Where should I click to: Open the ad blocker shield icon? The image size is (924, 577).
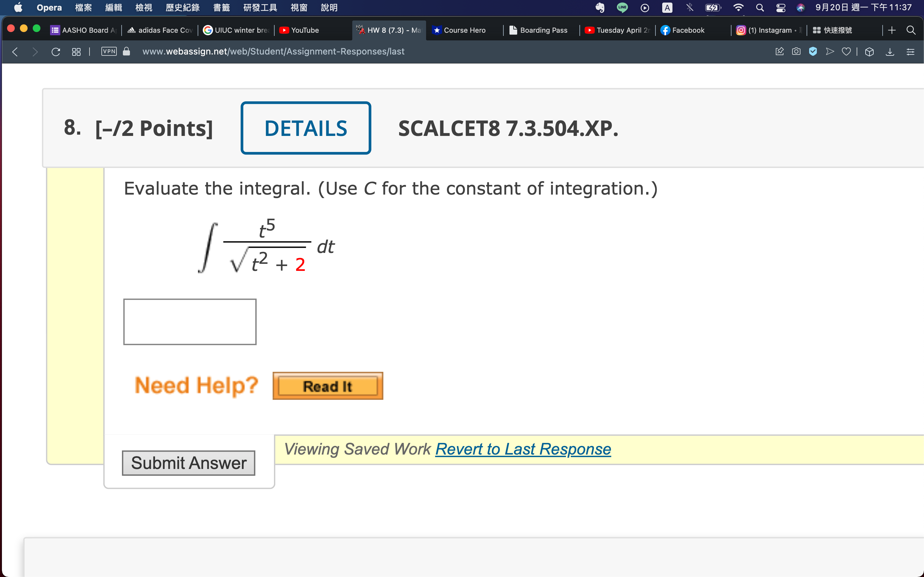(813, 52)
